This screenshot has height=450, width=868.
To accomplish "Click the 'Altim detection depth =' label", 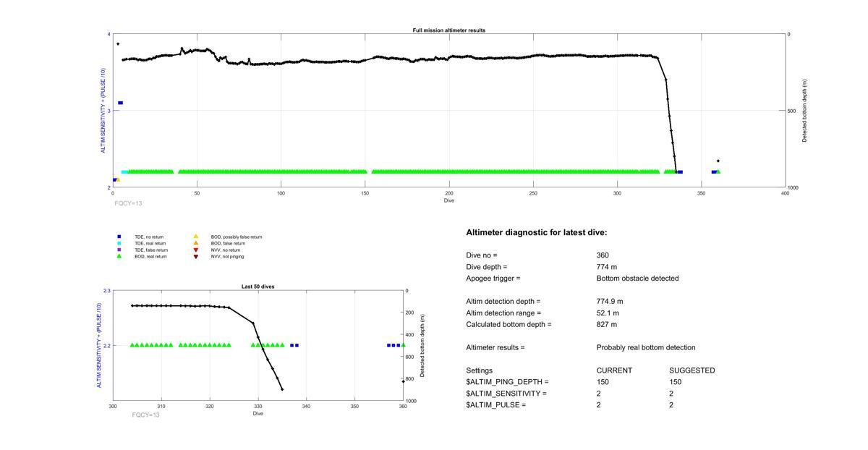I will (x=503, y=302).
